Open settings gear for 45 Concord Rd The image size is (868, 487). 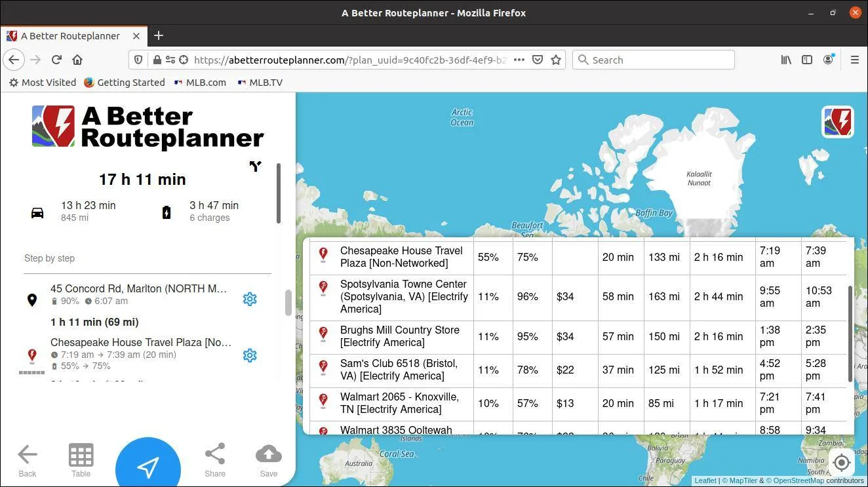250,299
